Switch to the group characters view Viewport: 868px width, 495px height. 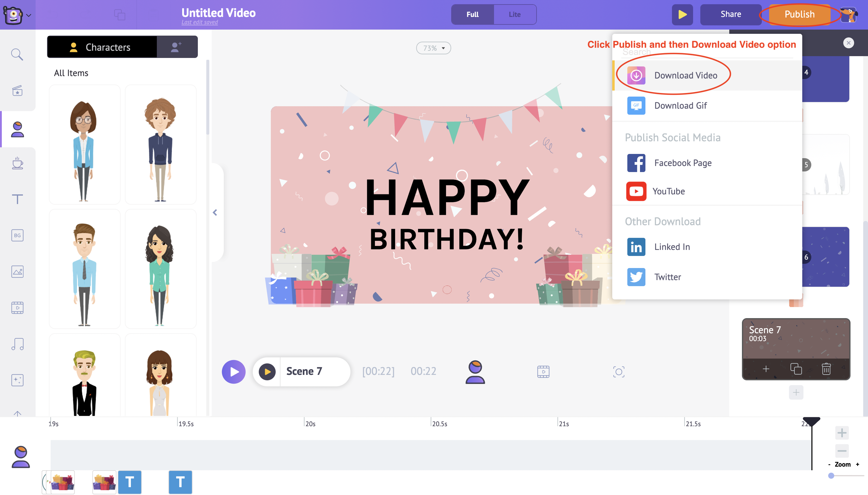click(x=177, y=46)
